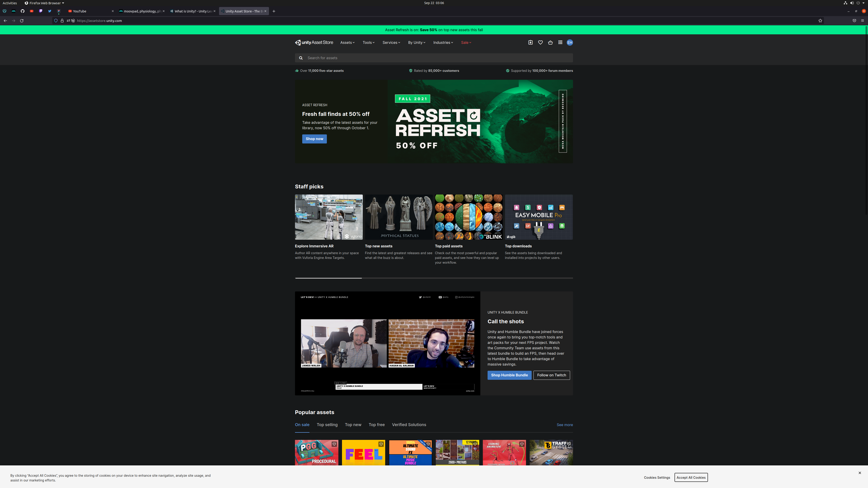Click the Shop Humble Bundle button

509,375
